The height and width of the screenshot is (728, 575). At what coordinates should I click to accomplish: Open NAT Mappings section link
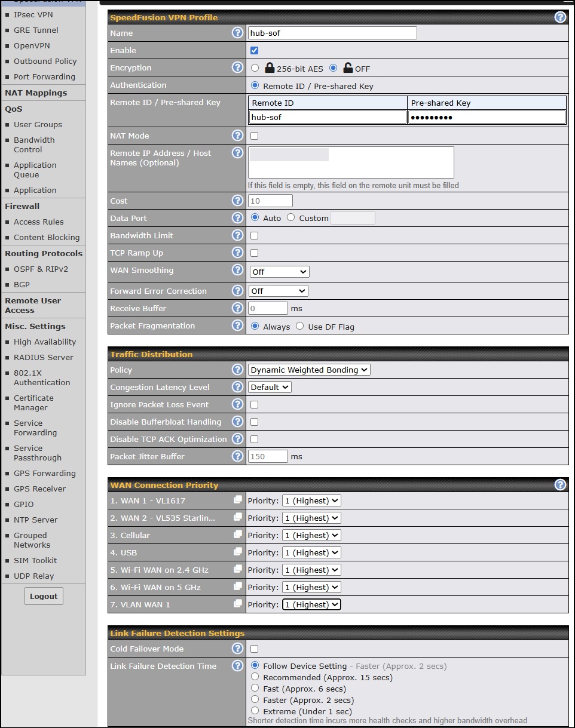click(x=36, y=93)
